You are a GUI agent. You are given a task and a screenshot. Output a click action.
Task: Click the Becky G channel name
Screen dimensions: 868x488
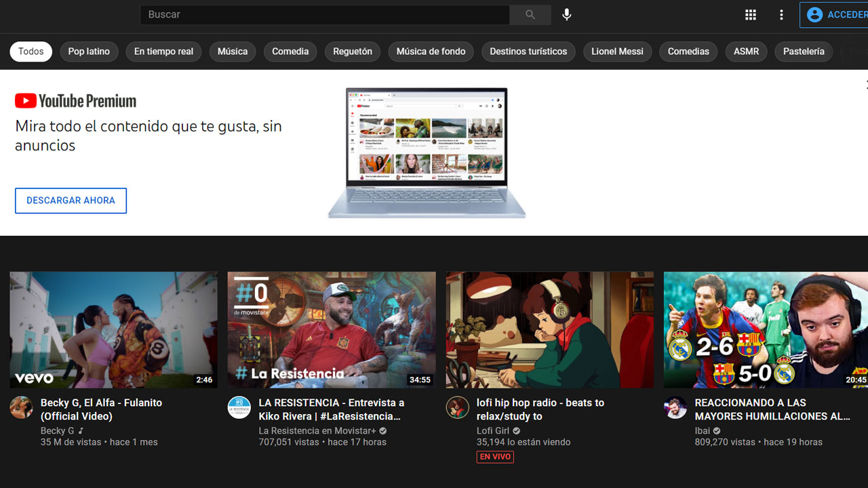(x=58, y=431)
